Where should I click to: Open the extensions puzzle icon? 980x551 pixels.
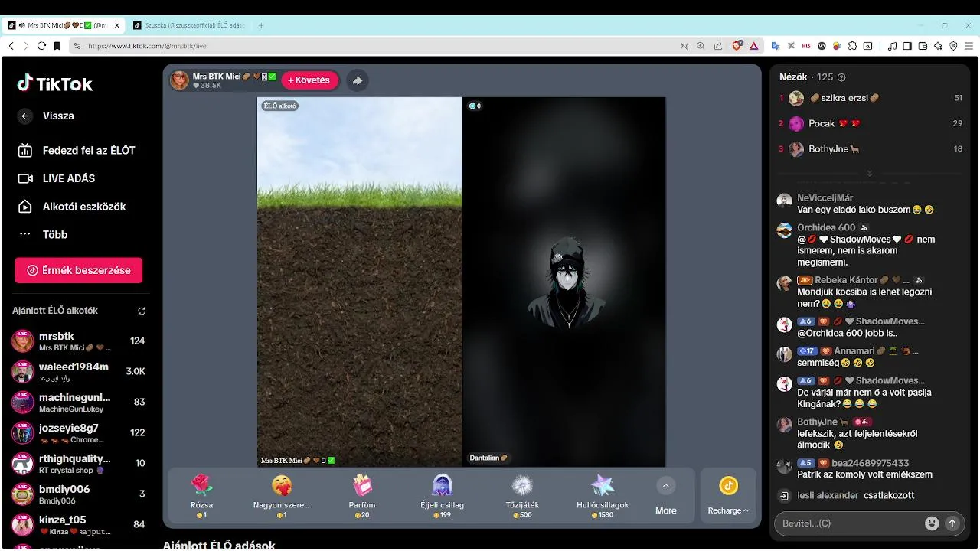[853, 46]
